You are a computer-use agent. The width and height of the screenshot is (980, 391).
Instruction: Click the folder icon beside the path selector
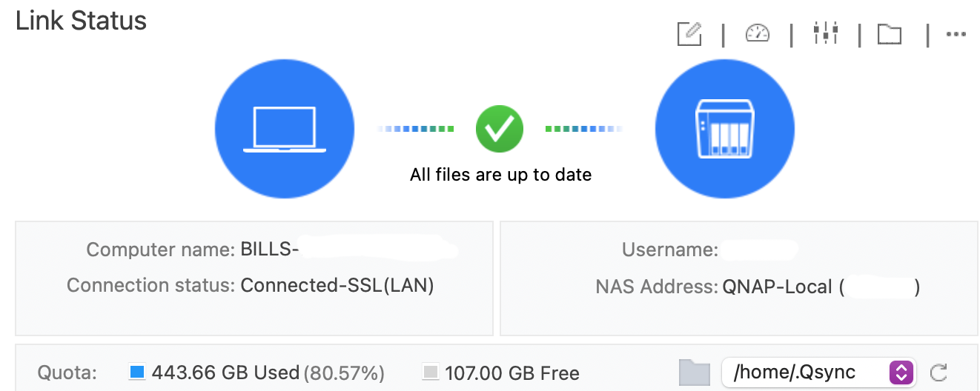click(695, 372)
